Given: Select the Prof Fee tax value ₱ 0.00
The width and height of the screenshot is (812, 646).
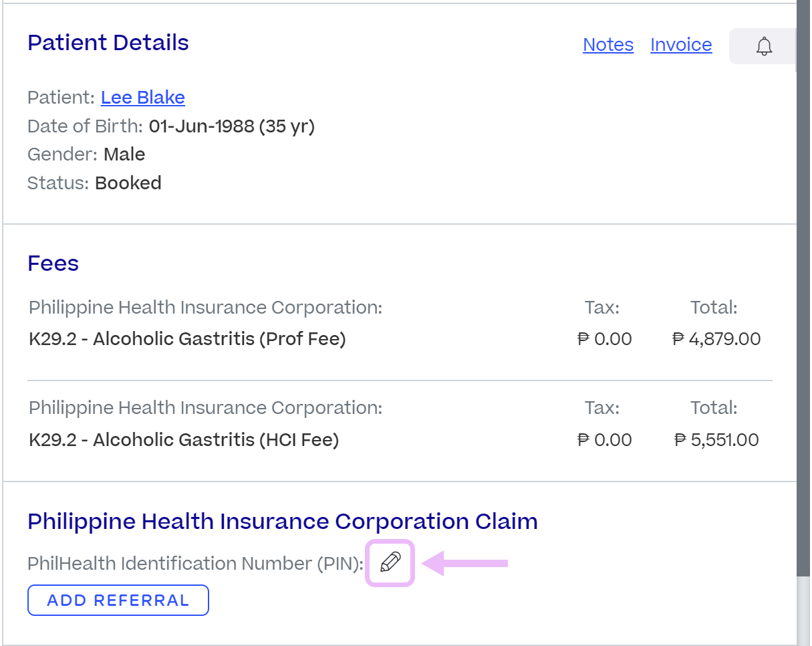Looking at the screenshot, I should (x=605, y=339).
